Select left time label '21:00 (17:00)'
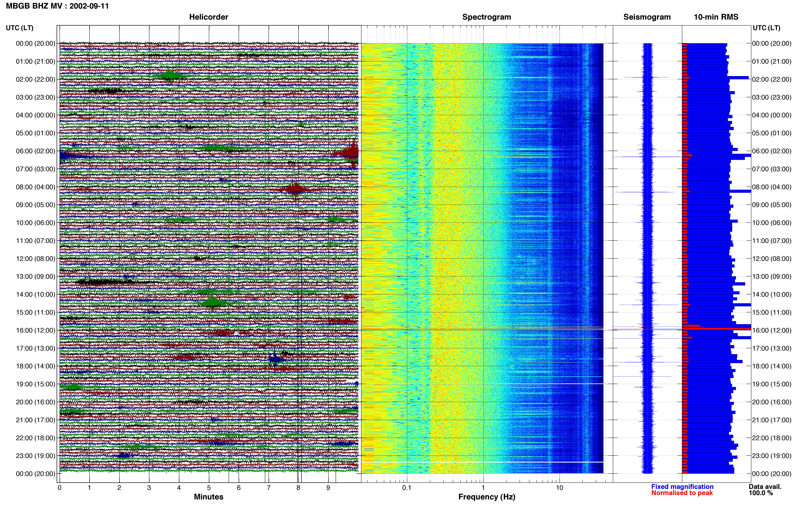 [36, 420]
